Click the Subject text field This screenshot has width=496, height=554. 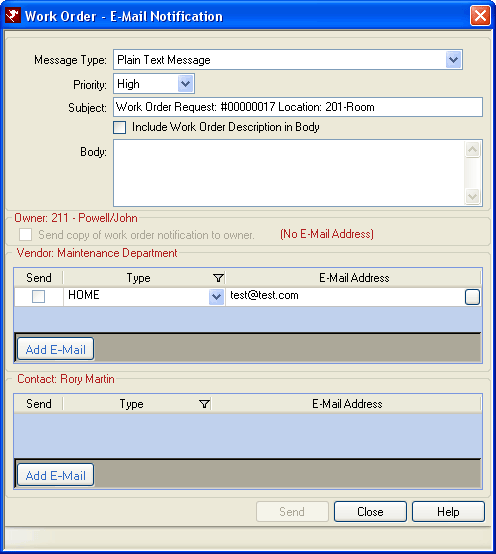(x=298, y=107)
